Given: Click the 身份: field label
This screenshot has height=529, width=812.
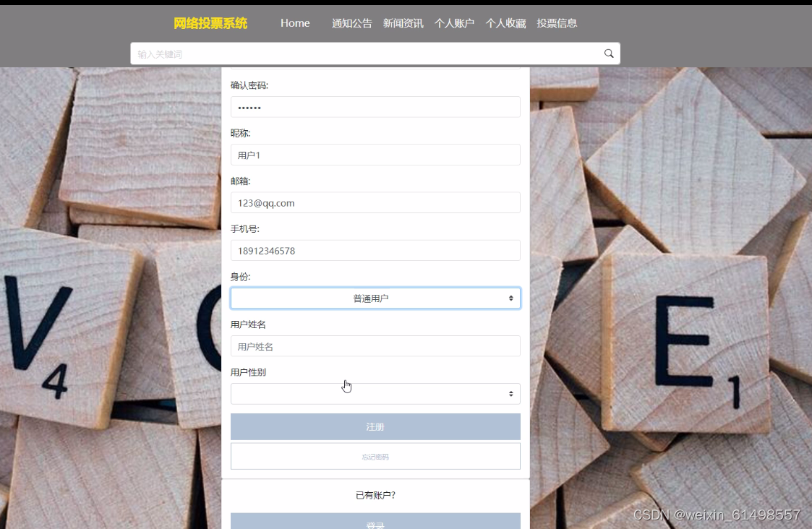Looking at the screenshot, I should pyautogui.click(x=240, y=277).
